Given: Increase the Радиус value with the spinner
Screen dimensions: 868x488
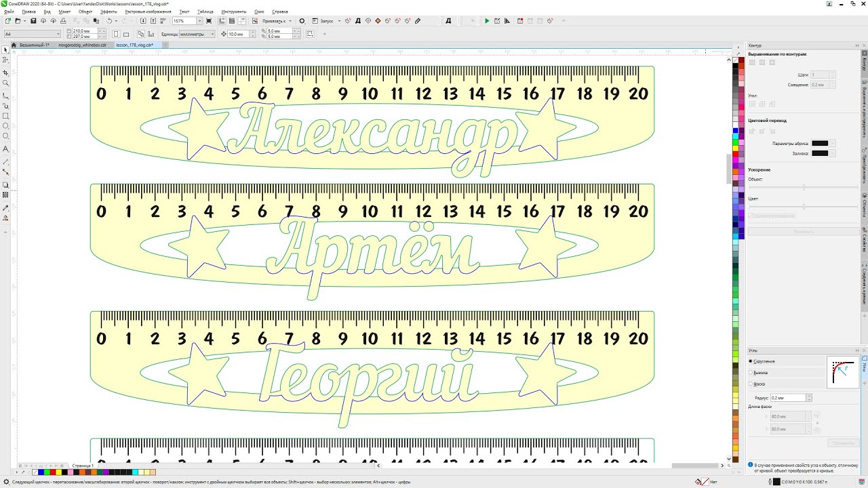Looking at the screenshot, I should coord(808,396).
